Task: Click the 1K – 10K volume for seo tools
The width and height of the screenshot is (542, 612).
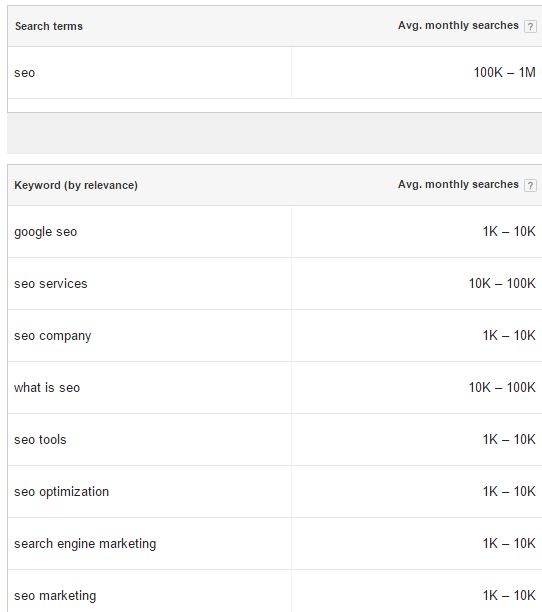Action: coord(509,439)
